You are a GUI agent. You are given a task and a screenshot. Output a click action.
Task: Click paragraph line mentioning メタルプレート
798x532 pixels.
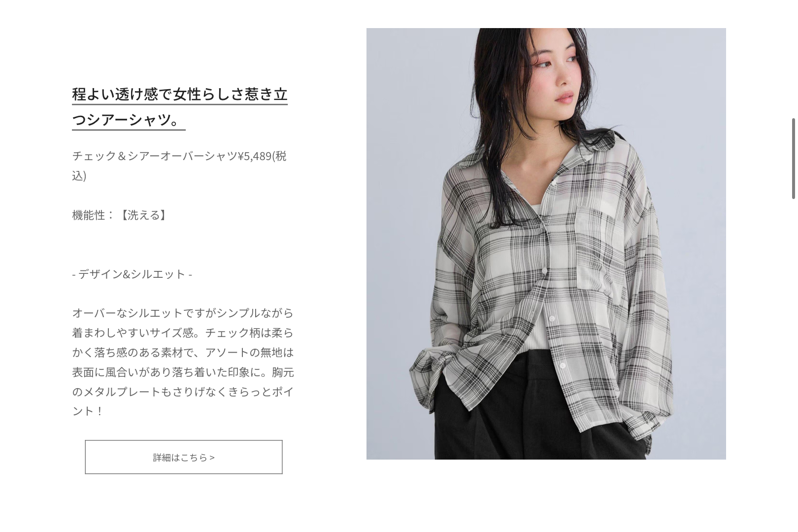[x=183, y=392]
